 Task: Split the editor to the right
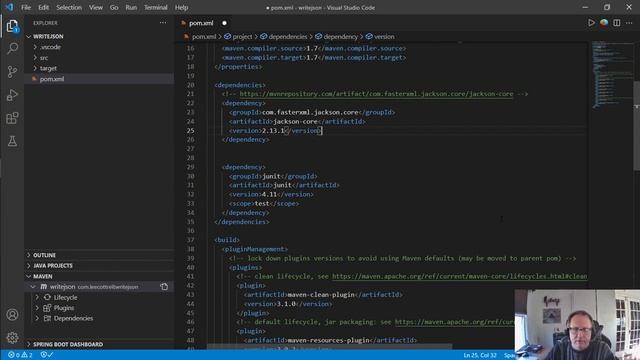[x=617, y=23]
